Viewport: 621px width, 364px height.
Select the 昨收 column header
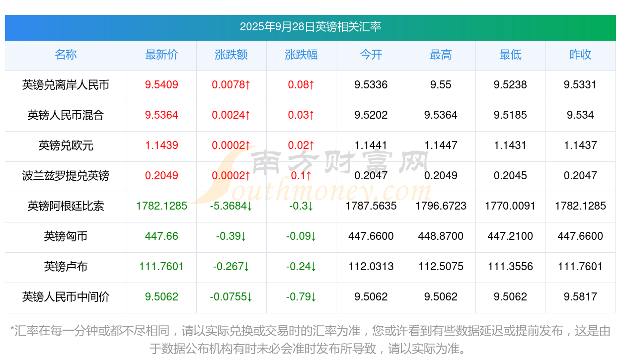580,55
